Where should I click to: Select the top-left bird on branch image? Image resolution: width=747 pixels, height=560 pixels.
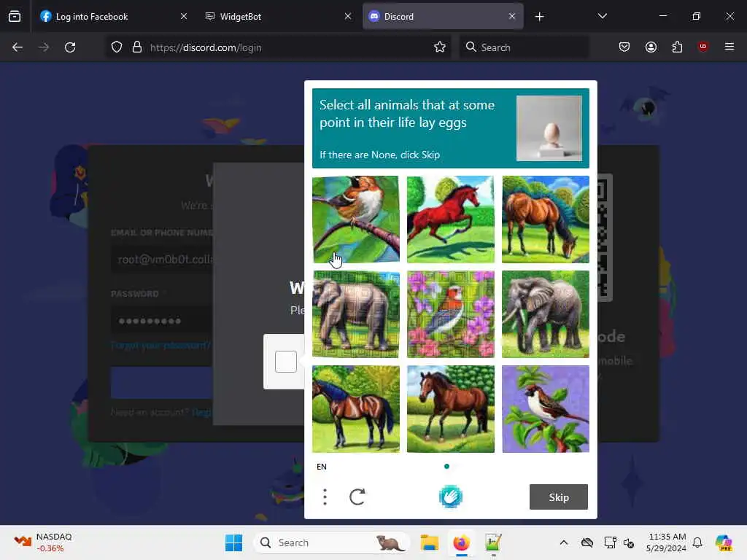(x=356, y=219)
